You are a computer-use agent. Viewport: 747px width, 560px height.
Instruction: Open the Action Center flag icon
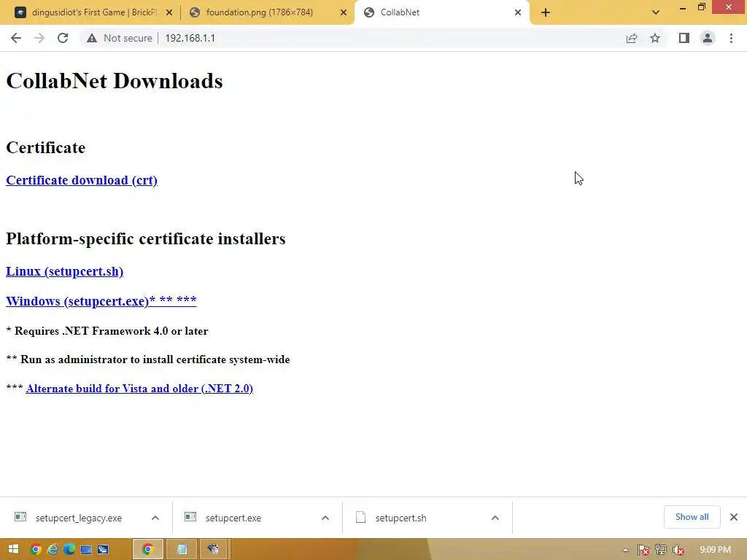(x=643, y=550)
